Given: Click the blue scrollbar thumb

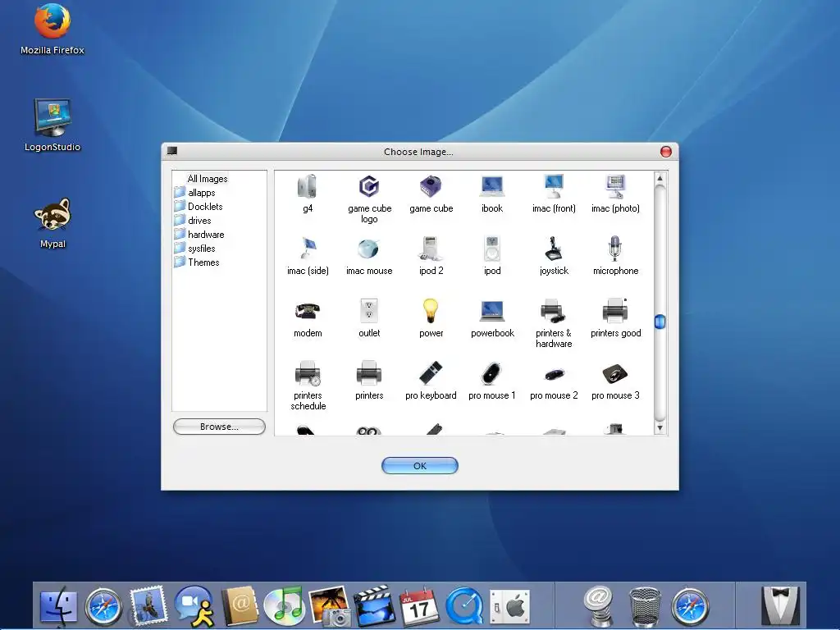Looking at the screenshot, I should pyautogui.click(x=660, y=322).
